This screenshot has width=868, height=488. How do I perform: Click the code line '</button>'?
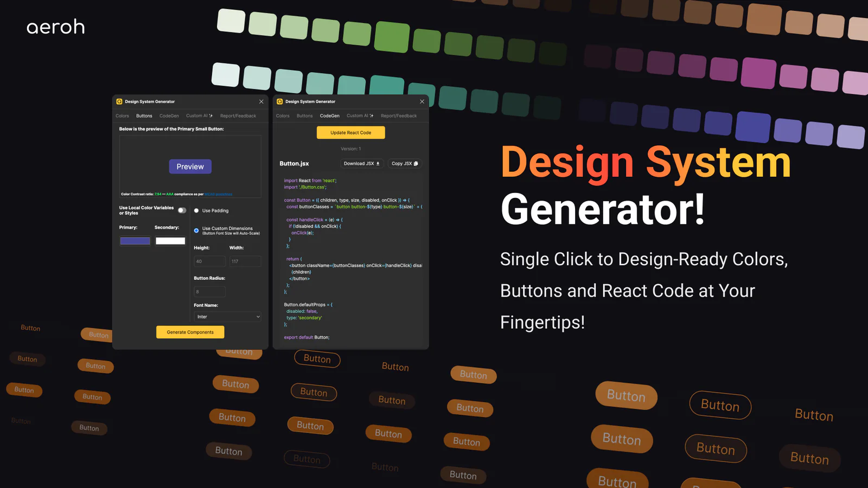click(299, 278)
